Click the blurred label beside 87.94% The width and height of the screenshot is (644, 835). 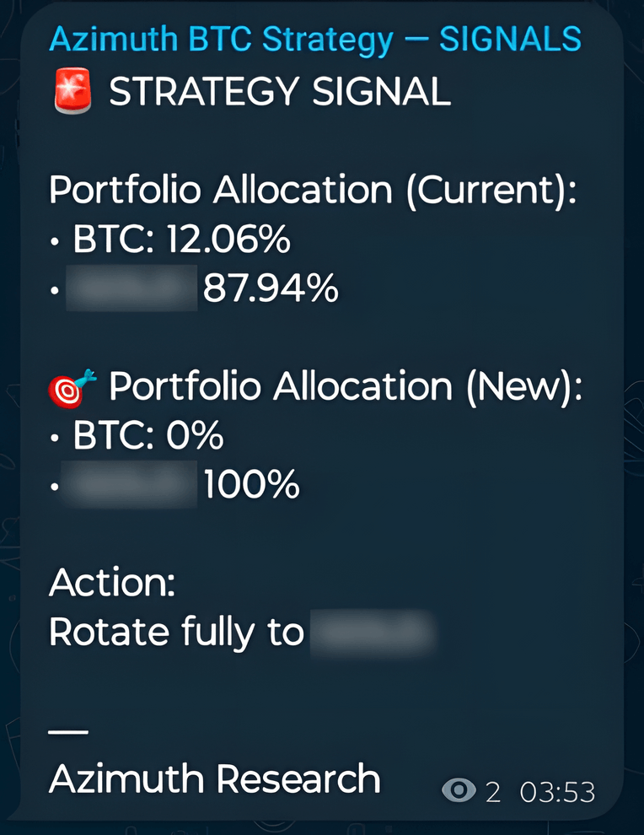pyautogui.click(x=131, y=290)
